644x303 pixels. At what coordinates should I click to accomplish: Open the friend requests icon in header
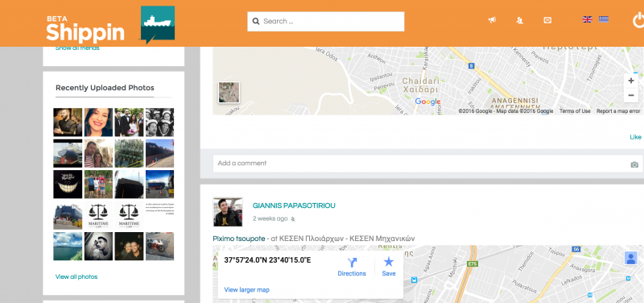click(519, 20)
